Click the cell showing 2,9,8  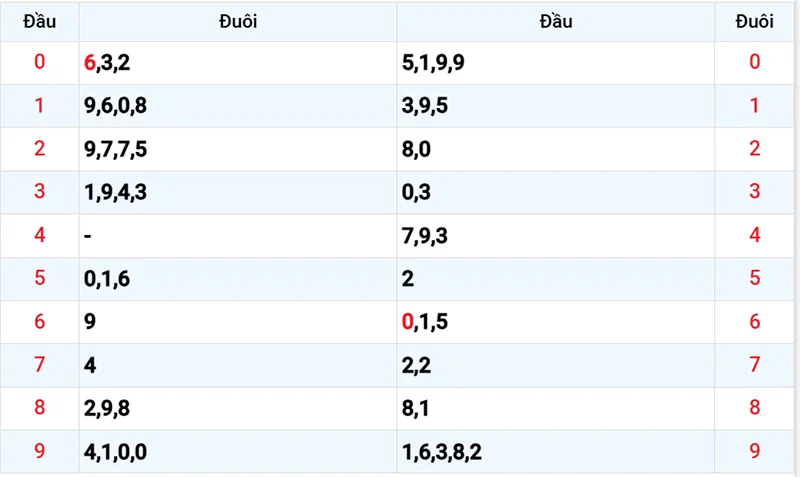point(108,408)
